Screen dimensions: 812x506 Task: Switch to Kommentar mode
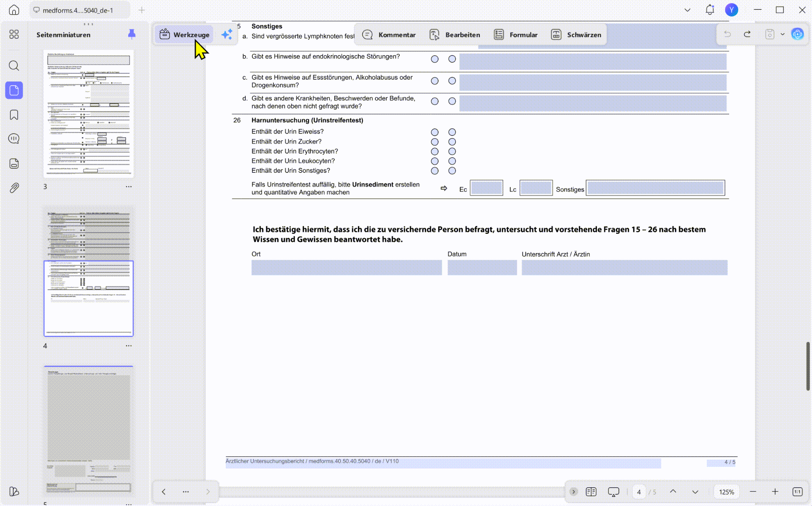tap(389, 35)
